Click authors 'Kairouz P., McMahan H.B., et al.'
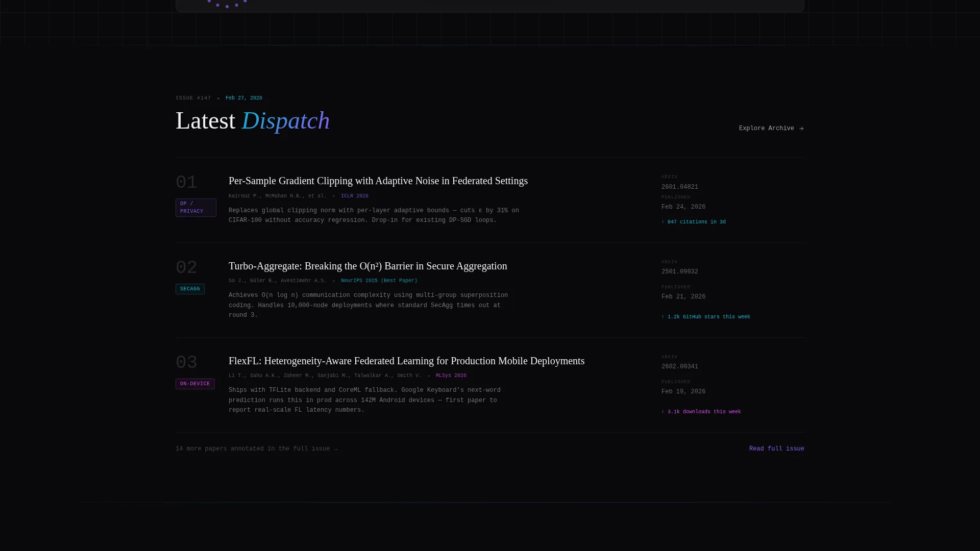The height and width of the screenshot is (551, 980). (278, 196)
